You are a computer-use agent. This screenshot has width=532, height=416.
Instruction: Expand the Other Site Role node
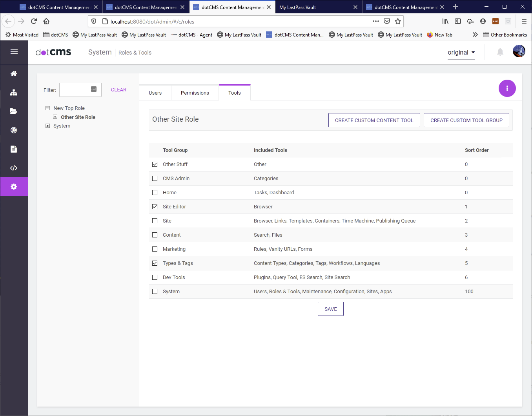(x=55, y=117)
